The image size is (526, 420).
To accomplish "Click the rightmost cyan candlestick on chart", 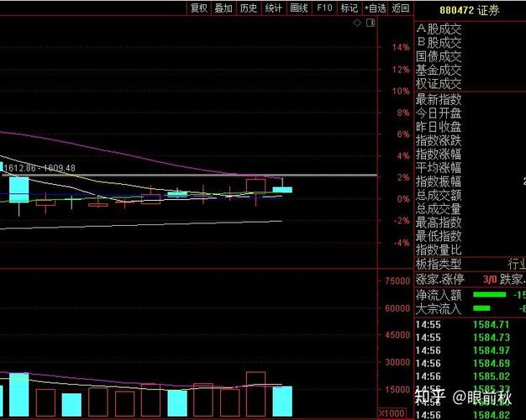I will 282,189.
